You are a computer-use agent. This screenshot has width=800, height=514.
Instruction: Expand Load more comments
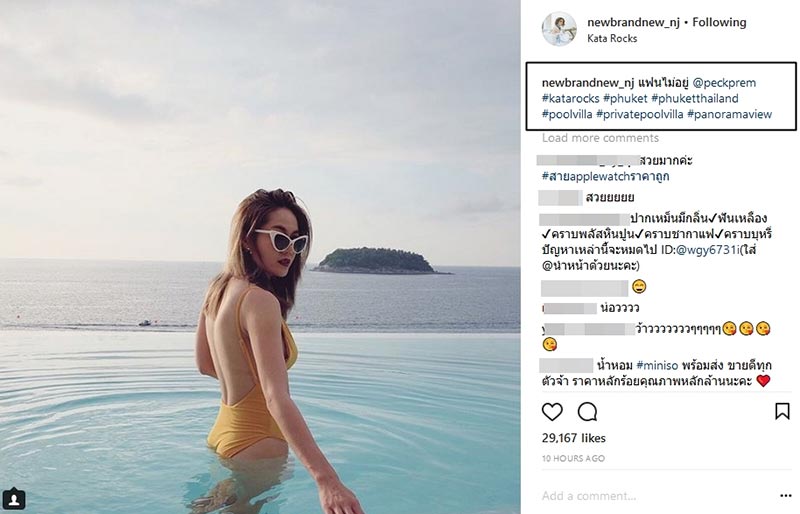coord(600,138)
